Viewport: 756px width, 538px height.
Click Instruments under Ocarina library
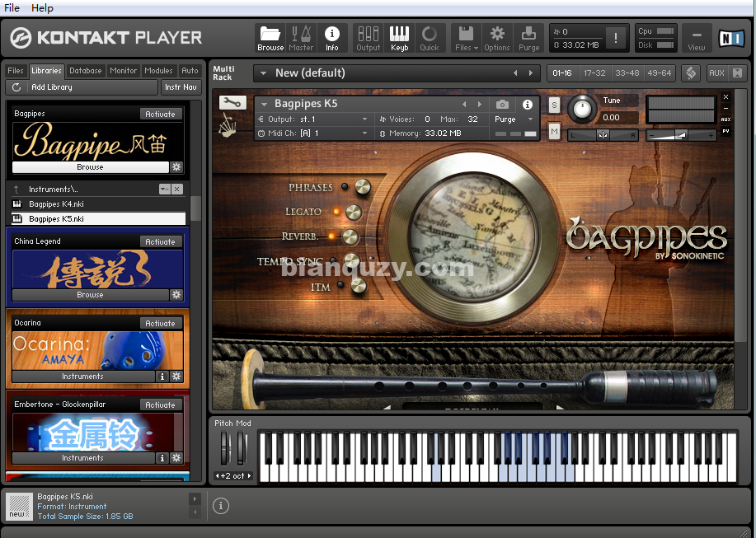(83, 377)
